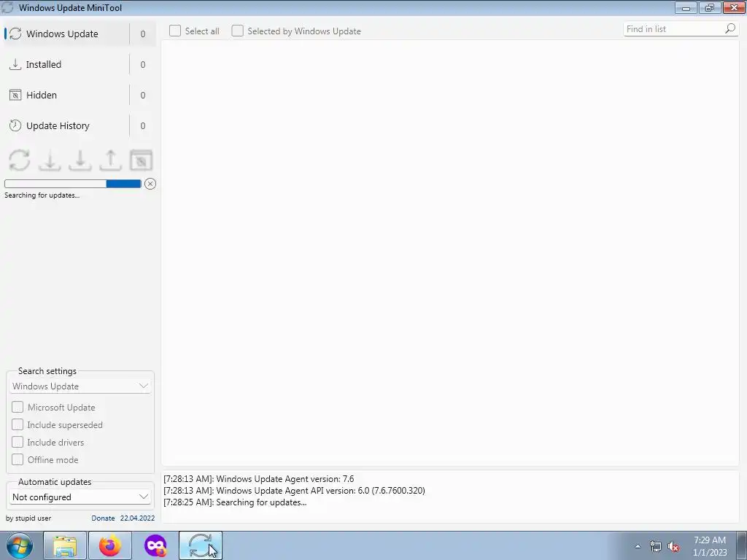This screenshot has width=747, height=560.
Task: Click the 22.04.2022 version date link
Action: pyautogui.click(x=137, y=518)
